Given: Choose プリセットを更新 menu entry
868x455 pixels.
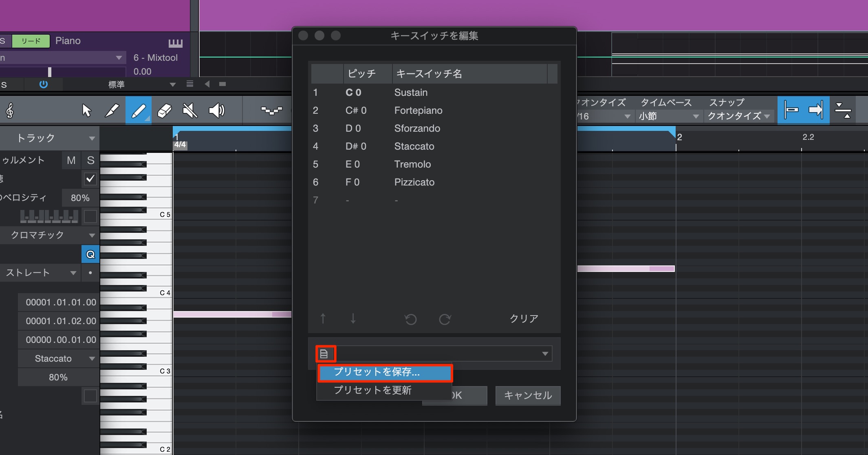Looking at the screenshot, I should pos(384,390).
